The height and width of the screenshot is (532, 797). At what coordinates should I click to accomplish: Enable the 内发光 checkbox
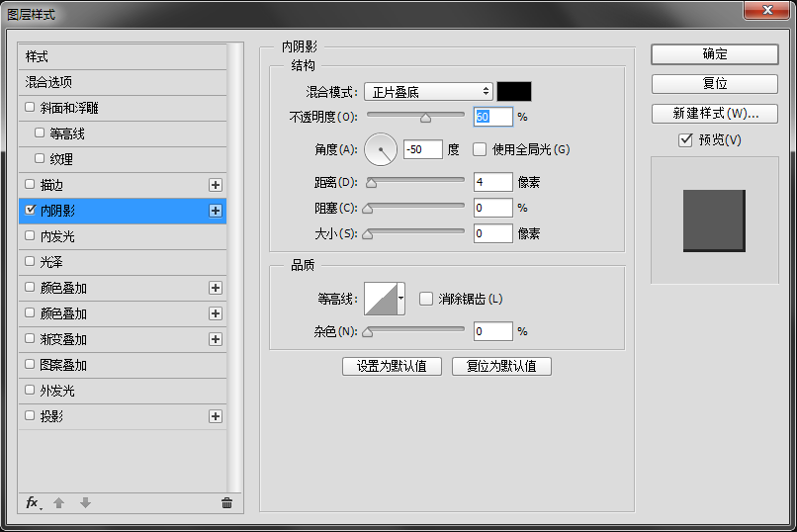30,235
